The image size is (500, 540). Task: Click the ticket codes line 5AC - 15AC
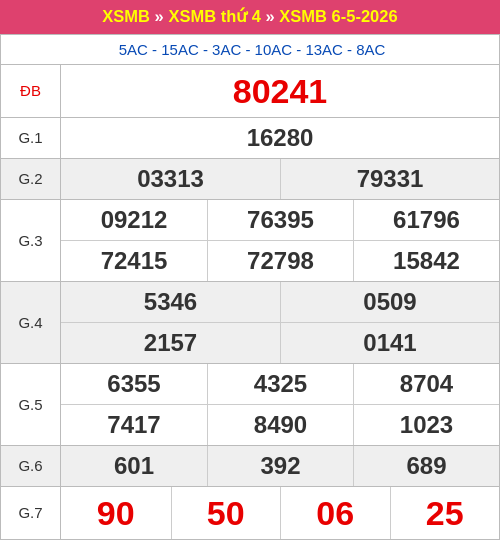coord(252,50)
